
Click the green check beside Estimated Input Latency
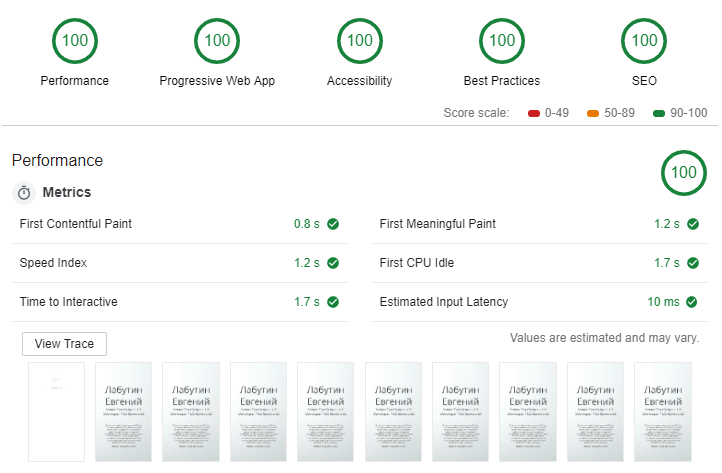coord(693,302)
